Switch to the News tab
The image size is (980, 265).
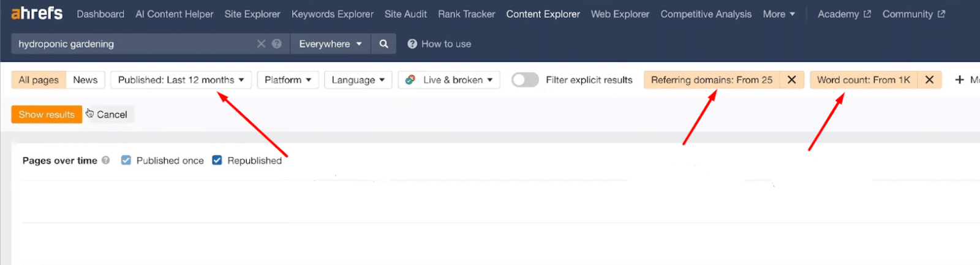click(x=85, y=80)
